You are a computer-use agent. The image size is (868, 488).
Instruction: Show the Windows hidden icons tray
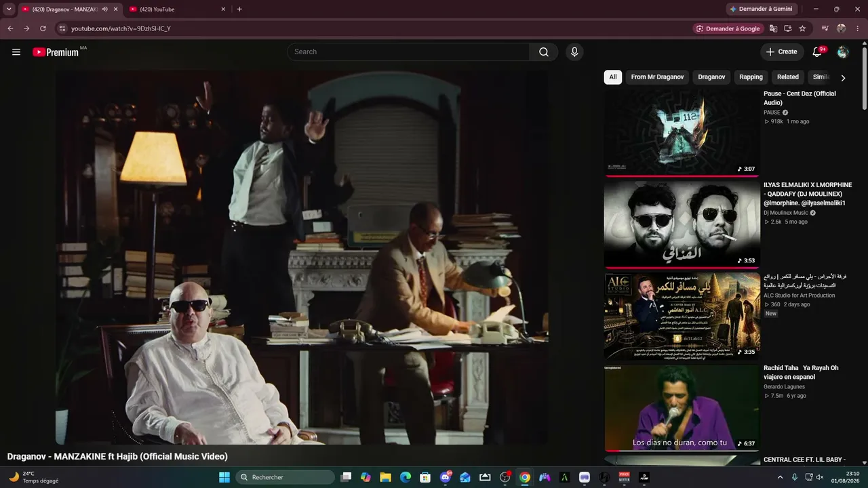coord(780,477)
